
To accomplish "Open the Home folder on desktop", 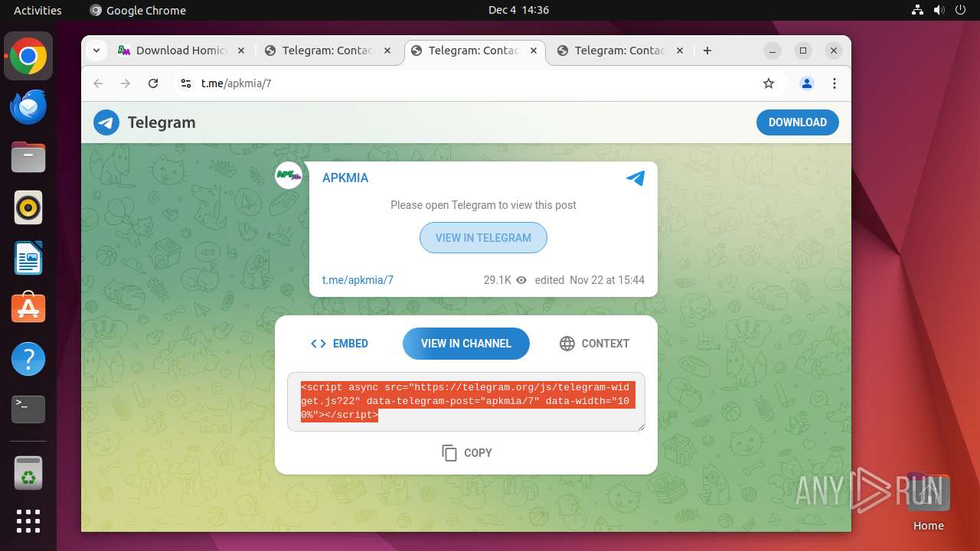I will click(x=928, y=502).
